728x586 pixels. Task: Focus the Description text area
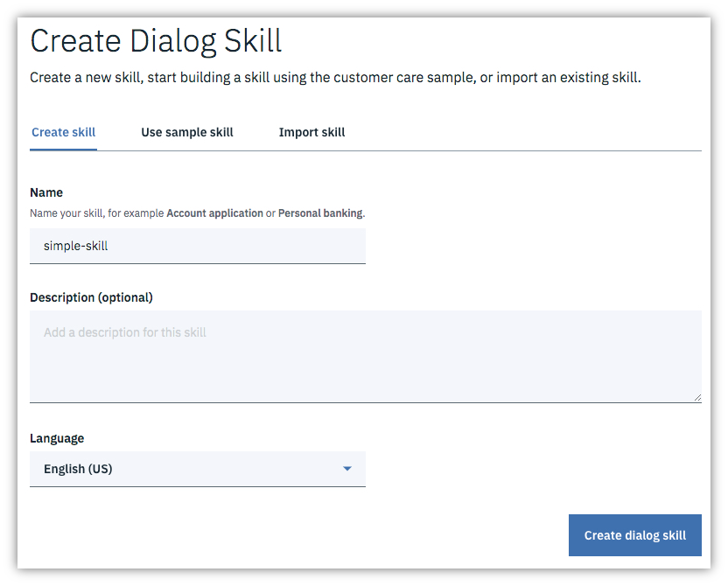click(365, 356)
